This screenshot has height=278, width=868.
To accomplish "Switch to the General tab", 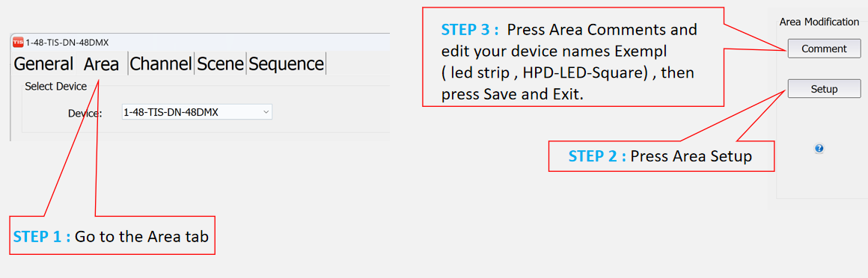I will pyautogui.click(x=43, y=64).
